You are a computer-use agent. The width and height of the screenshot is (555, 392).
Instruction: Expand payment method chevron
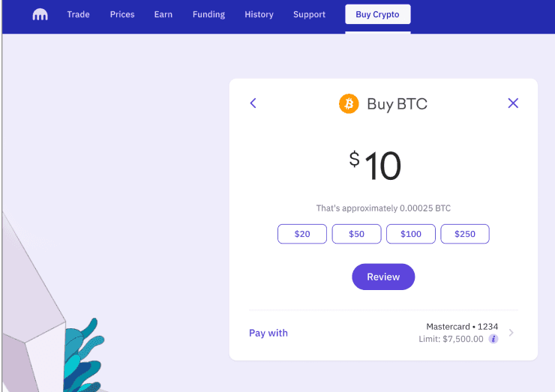click(511, 333)
